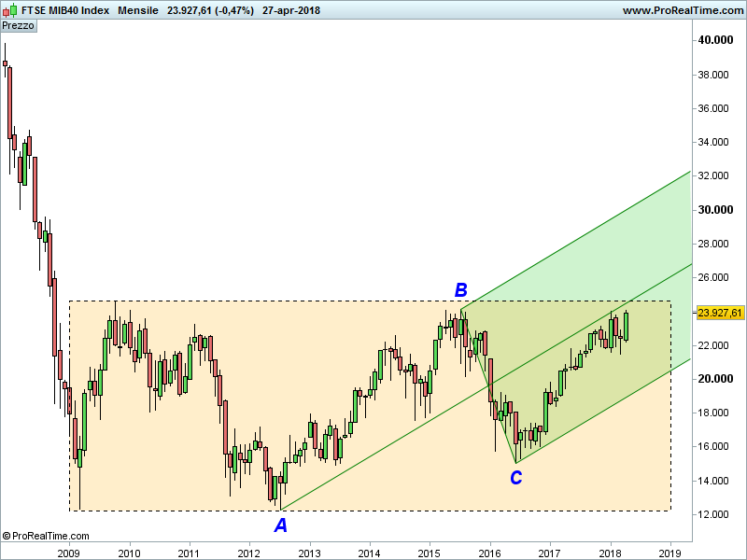Click the 2013 label on time axis
This screenshot has width=747, height=560.
pos(310,553)
